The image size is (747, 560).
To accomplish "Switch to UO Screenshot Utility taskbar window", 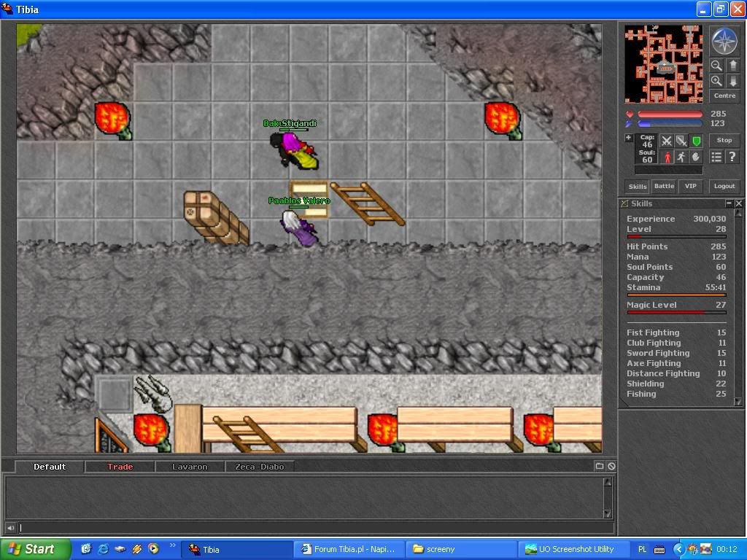I will pyautogui.click(x=572, y=549).
